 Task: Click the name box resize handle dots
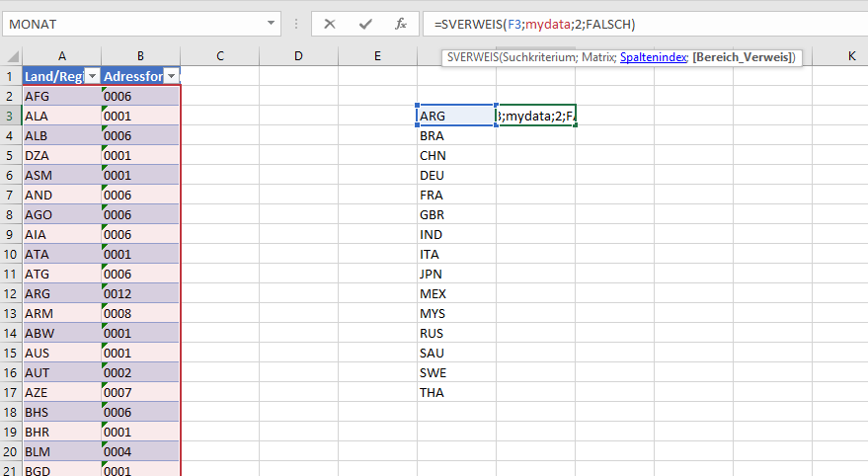297,24
